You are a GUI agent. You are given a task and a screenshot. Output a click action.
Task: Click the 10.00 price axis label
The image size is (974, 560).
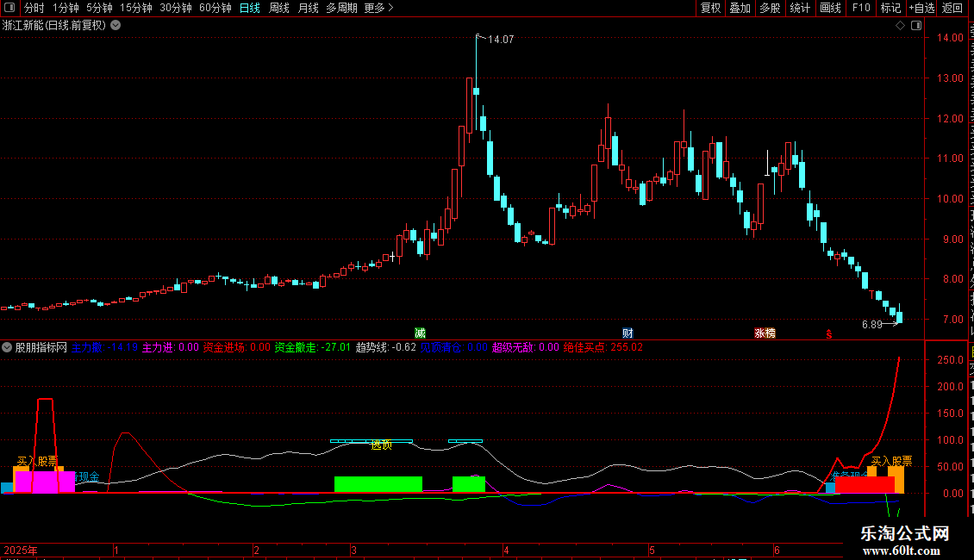pyautogui.click(x=950, y=199)
